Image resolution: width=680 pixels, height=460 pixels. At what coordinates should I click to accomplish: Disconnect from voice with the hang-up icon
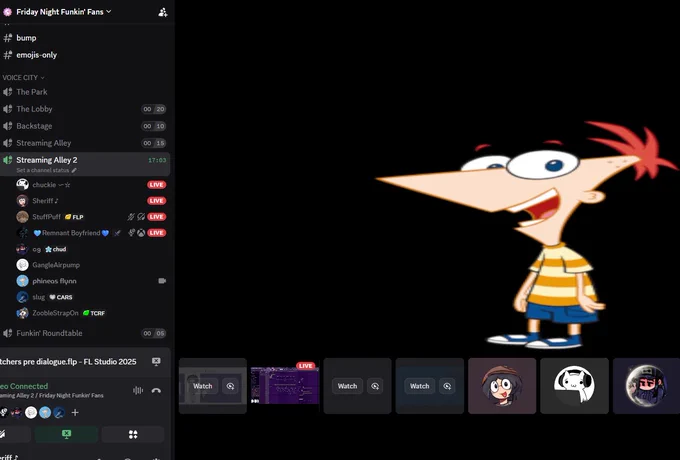click(x=156, y=390)
